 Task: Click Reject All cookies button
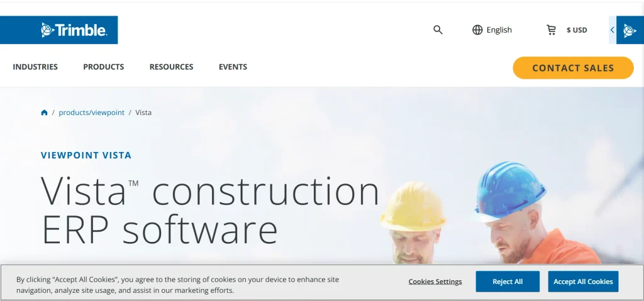tap(508, 282)
